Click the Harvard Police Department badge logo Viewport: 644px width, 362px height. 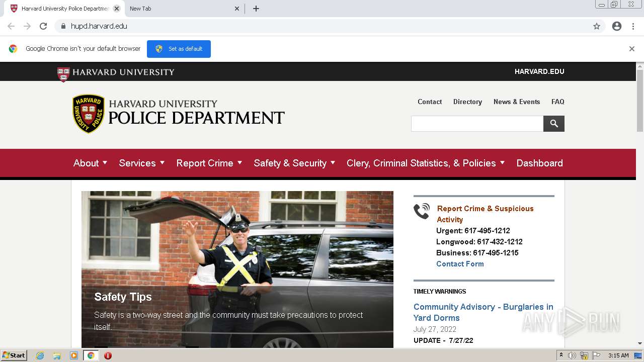[x=89, y=114]
